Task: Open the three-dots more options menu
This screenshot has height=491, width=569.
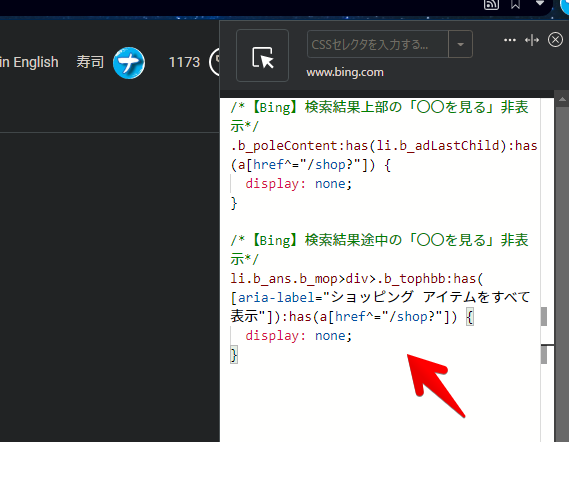Action: [509, 40]
